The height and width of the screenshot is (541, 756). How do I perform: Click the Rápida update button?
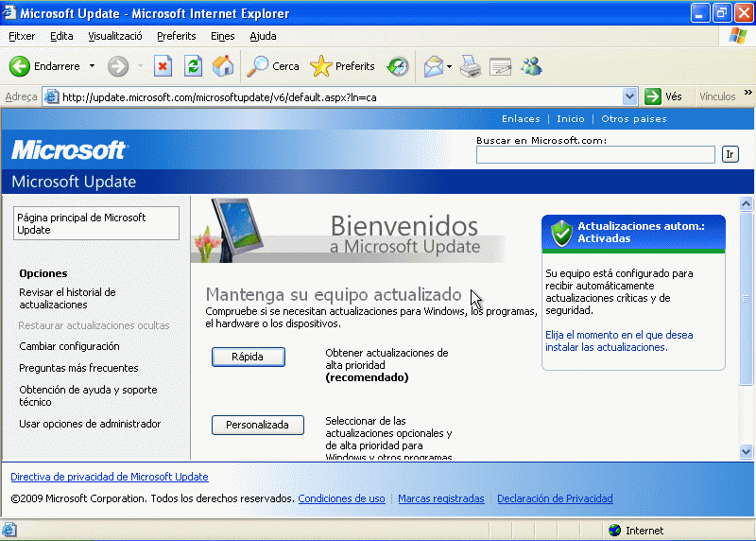(x=248, y=357)
